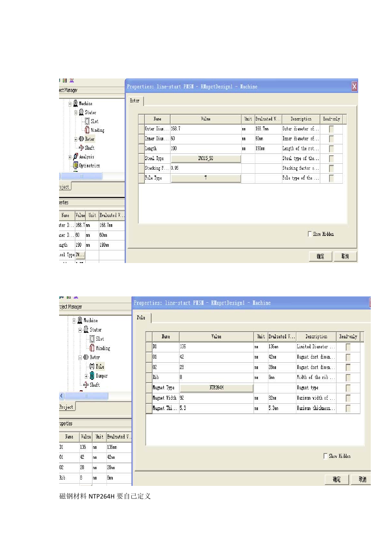Select the Winding coil icon beside the Pole dialog
This screenshot has height=554, width=392.
click(x=92, y=348)
